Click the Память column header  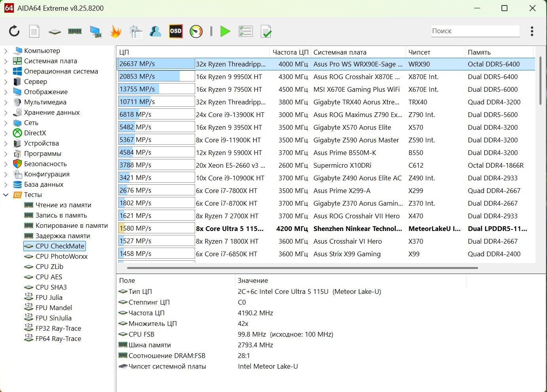pos(479,52)
